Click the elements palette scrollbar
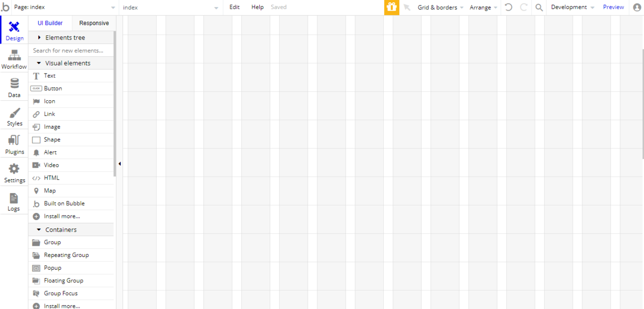The height and width of the screenshot is (309, 644). (x=115, y=105)
